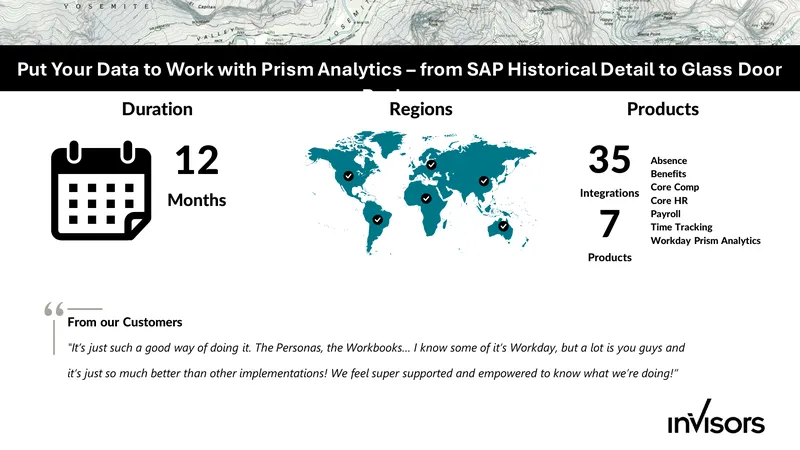Click the gray quotation mark icon

[54, 309]
